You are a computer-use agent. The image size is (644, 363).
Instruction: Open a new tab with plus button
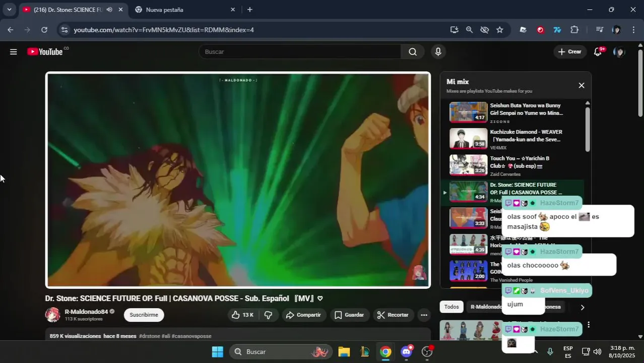(250, 10)
